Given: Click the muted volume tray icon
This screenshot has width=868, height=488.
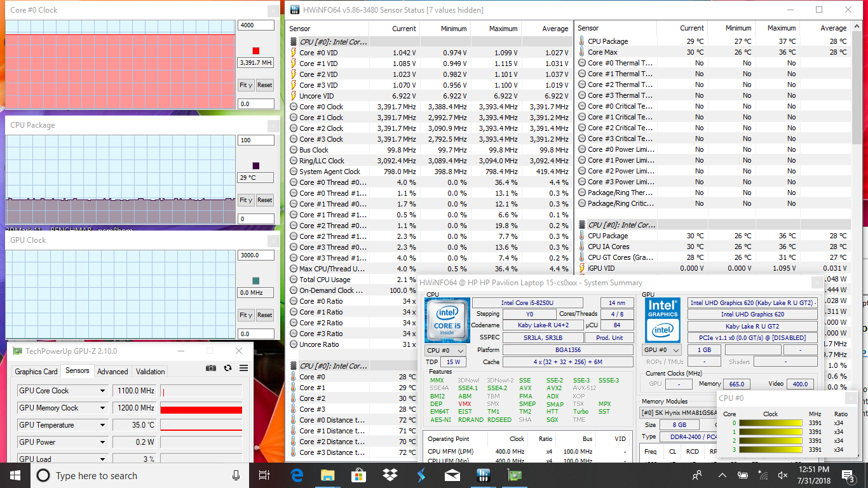Looking at the screenshot, I should (x=783, y=475).
